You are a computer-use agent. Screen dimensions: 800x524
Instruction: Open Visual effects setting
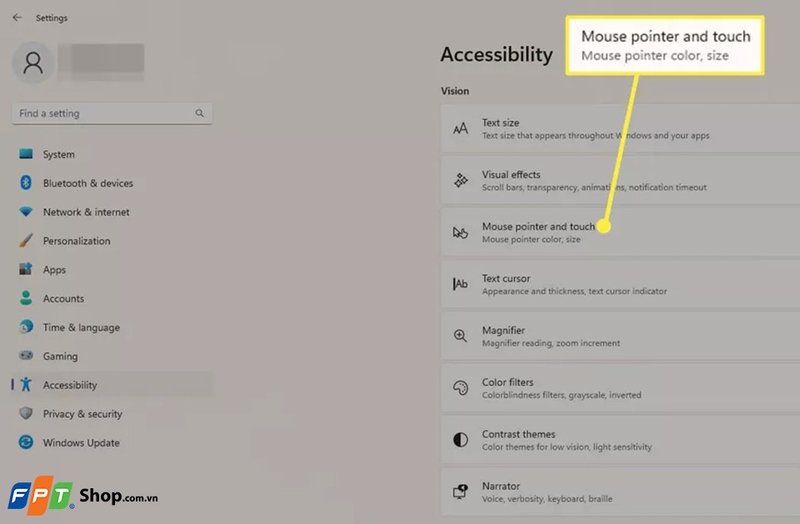(x=620, y=180)
